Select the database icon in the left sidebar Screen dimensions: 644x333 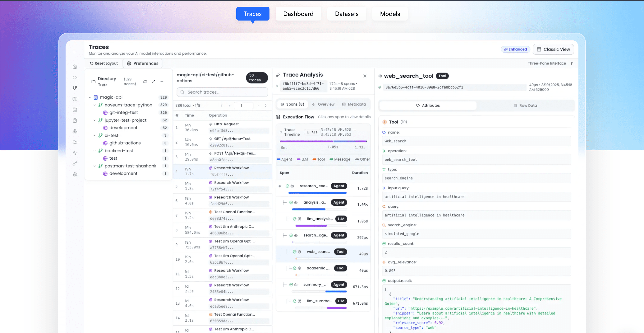(75, 110)
